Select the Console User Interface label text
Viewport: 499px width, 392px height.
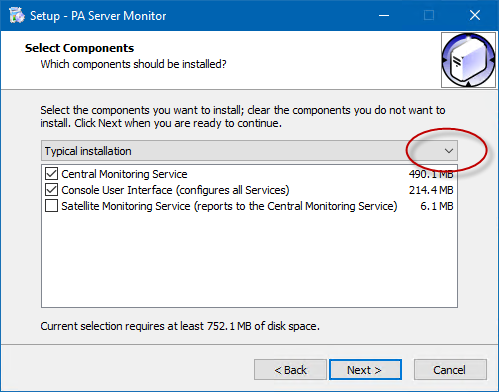click(175, 190)
